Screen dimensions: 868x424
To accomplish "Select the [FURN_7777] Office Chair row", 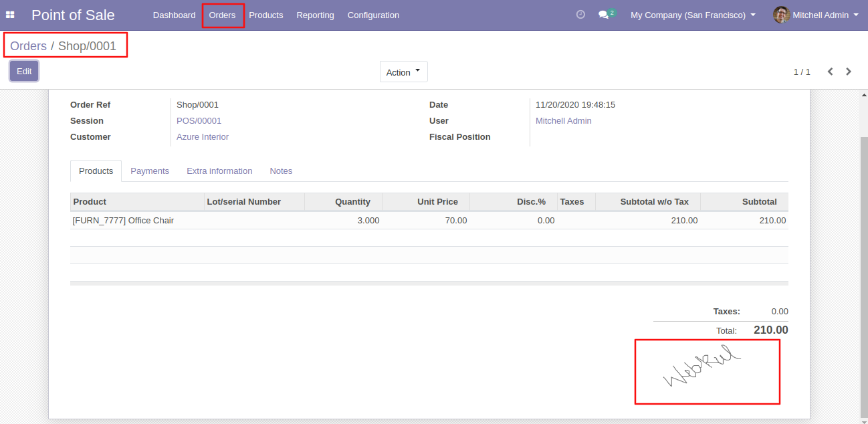I will (x=429, y=221).
